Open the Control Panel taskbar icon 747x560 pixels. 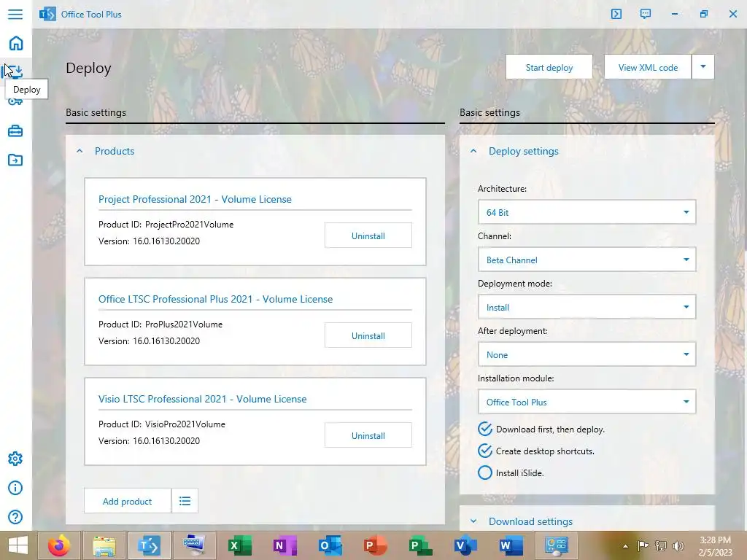click(555, 545)
